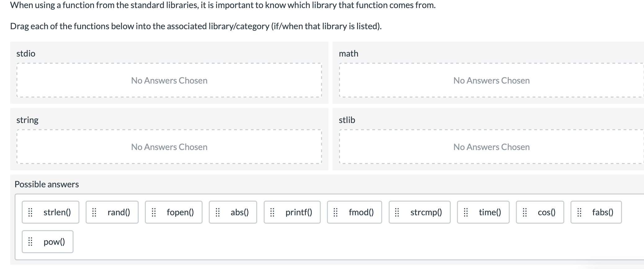Click the drag handle on the strcmp() chip
The image size is (644, 269).
coord(397,212)
